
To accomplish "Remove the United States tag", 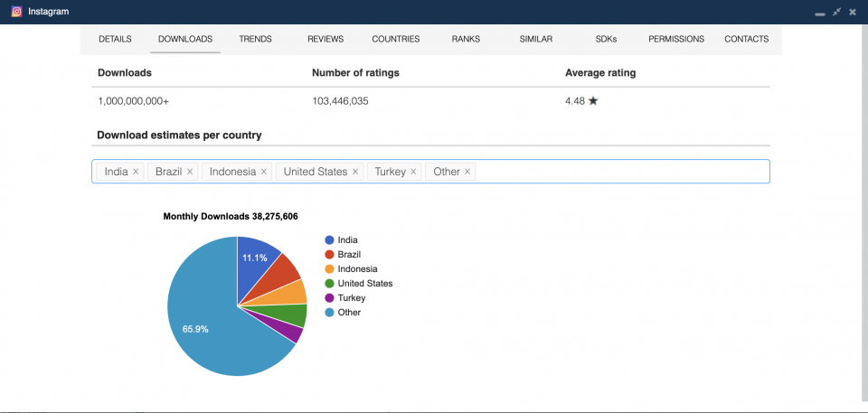I will tap(354, 172).
